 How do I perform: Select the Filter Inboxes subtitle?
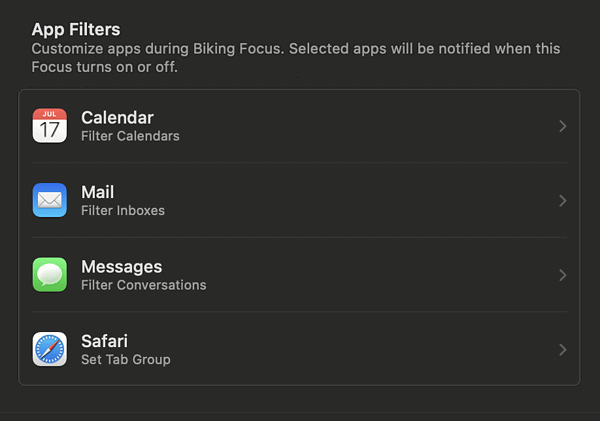[x=123, y=210]
